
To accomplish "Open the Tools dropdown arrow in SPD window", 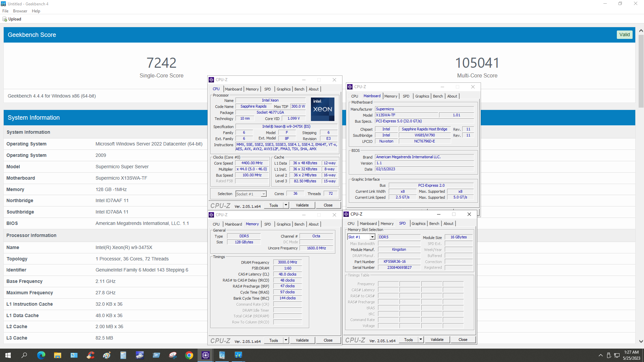I will [421, 340].
